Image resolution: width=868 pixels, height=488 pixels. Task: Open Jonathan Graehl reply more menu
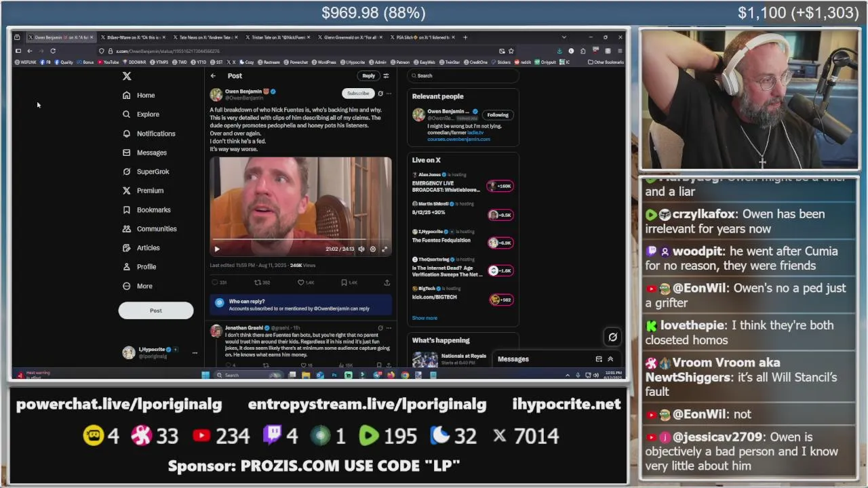(x=389, y=328)
